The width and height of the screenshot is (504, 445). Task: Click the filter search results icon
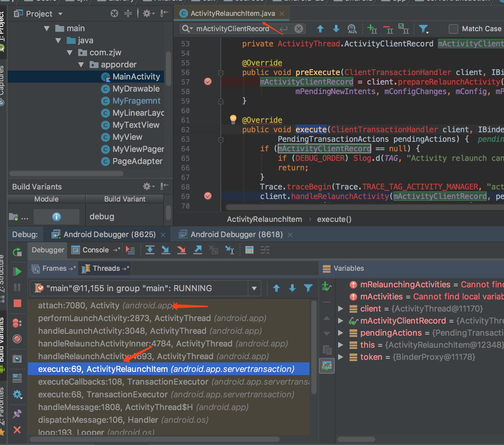(x=423, y=29)
